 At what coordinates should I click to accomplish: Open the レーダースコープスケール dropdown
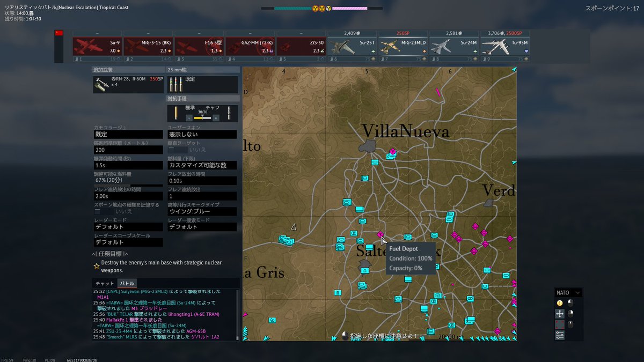click(128, 242)
